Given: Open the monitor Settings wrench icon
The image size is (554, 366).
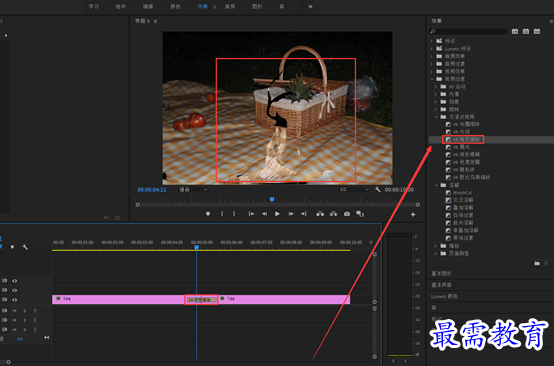Looking at the screenshot, I should (378, 190).
